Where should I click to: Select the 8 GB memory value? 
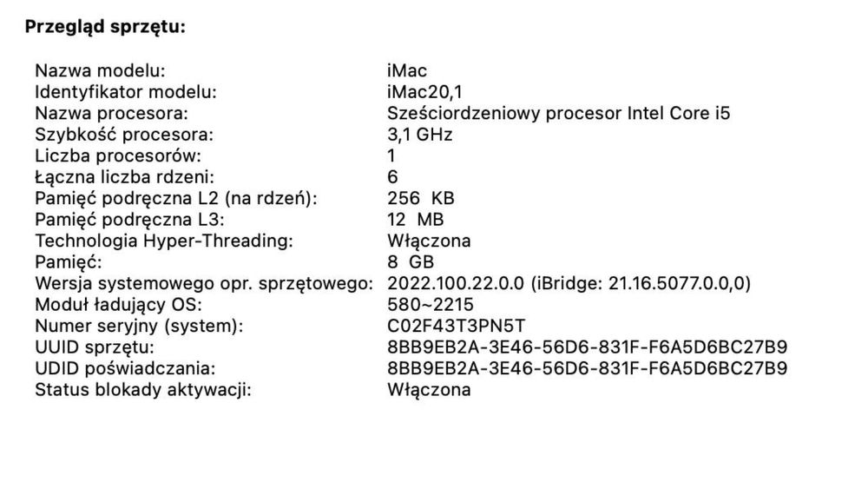click(411, 261)
